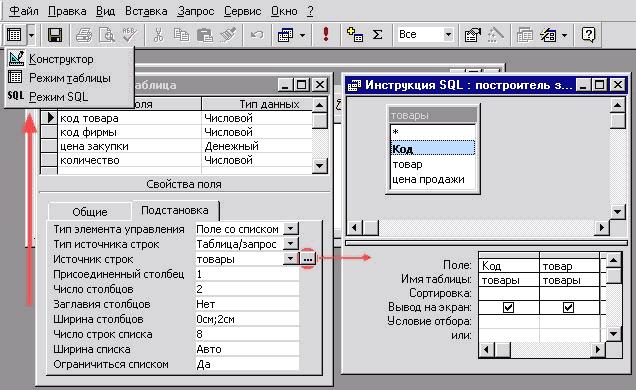Click table field list scroll down arrow
This screenshot has width=636, height=390.
tap(320, 165)
